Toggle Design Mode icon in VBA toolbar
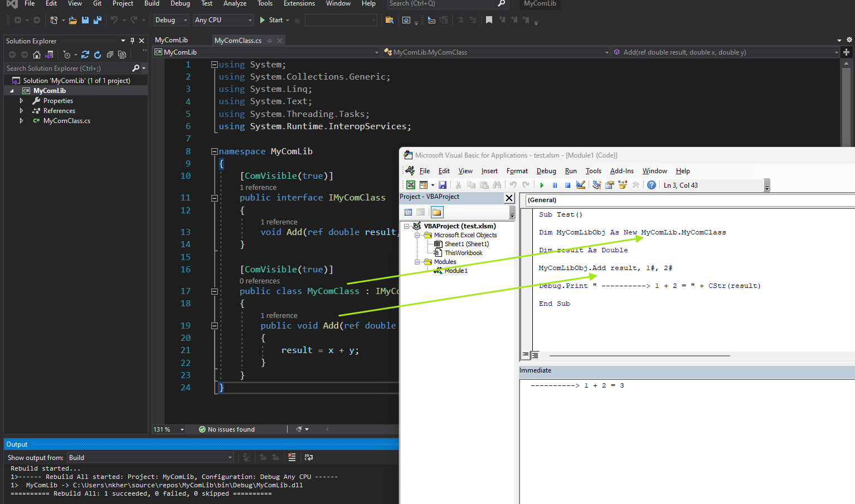 pos(581,185)
